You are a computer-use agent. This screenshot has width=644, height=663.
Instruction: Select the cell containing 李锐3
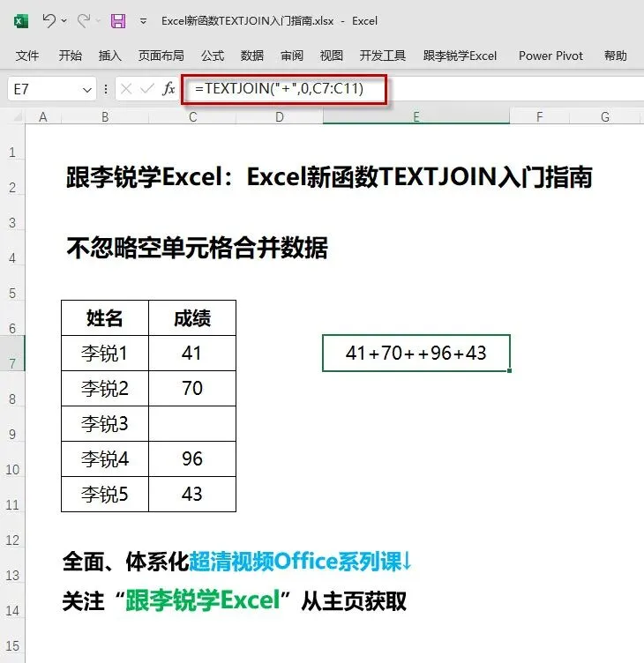click(x=105, y=424)
